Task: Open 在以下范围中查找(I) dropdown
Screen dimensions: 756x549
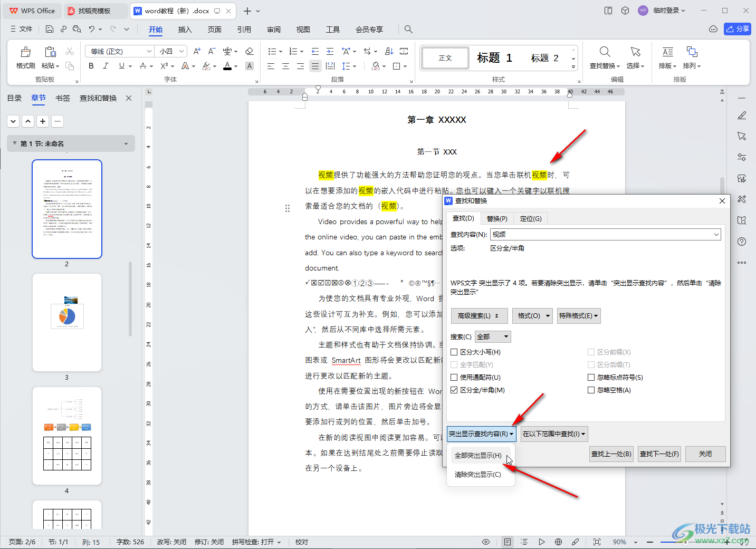Action: (554, 434)
